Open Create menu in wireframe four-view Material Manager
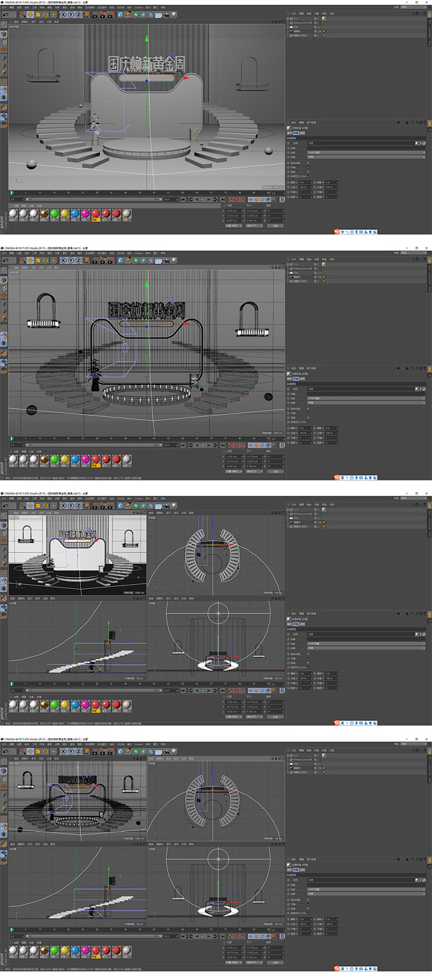Image resolution: width=432 pixels, height=980 pixels. click(15, 941)
